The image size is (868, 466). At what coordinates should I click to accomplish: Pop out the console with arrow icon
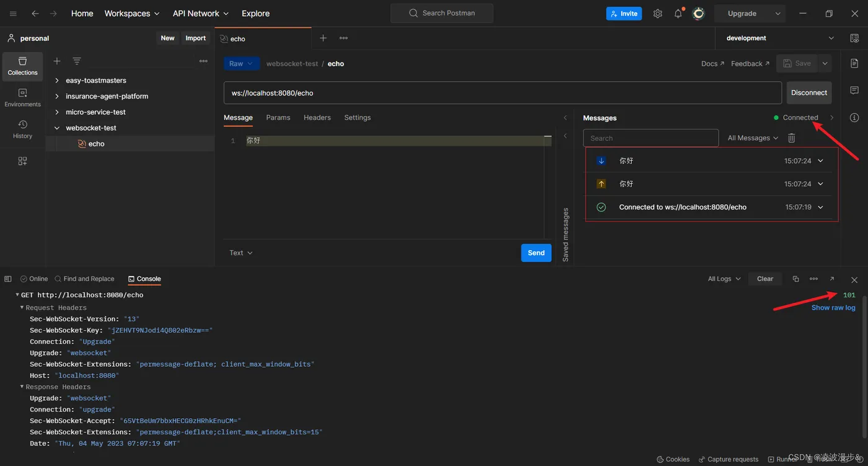832,279
